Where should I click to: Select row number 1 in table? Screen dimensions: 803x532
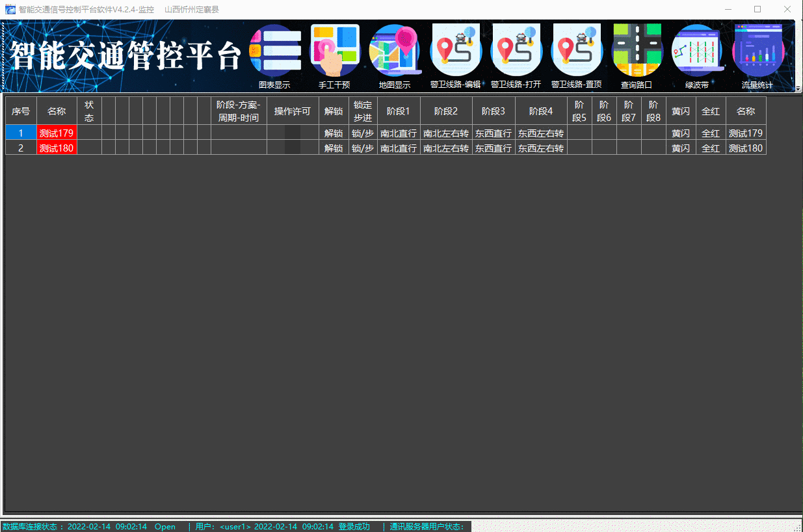(x=21, y=133)
